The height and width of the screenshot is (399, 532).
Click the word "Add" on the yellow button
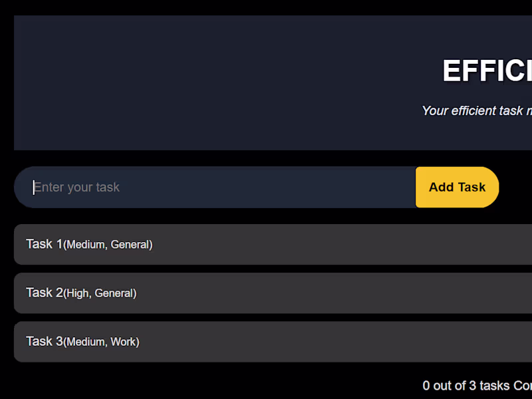pyautogui.click(x=441, y=188)
